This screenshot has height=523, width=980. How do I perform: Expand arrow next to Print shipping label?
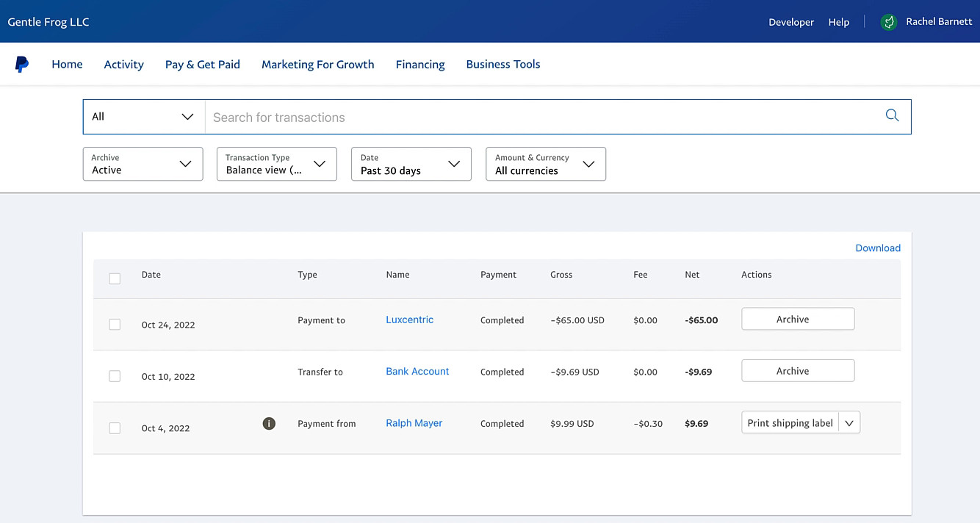pyautogui.click(x=849, y=422)
